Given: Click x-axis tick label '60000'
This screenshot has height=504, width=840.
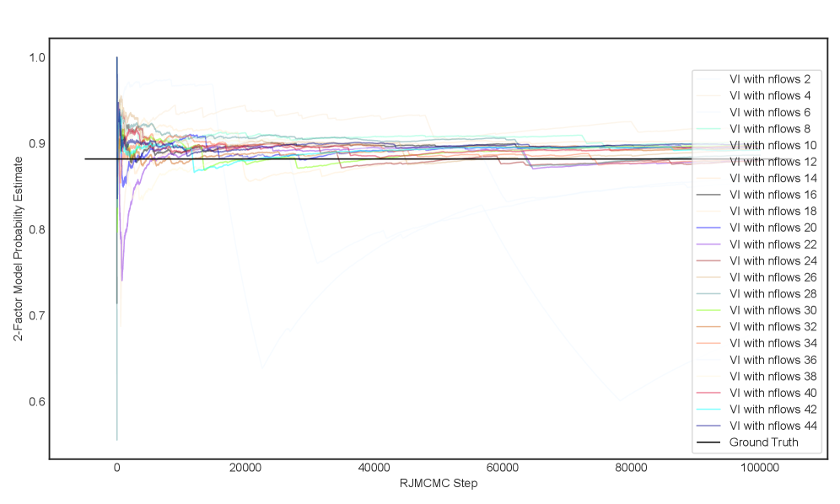Looking at the screenshot, I should click(x=503, y=468).
